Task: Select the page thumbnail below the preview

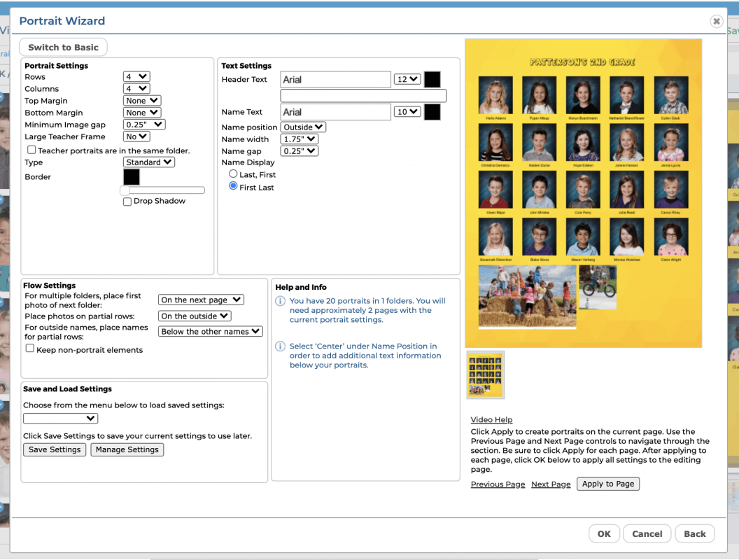Action: pos(486,374)
